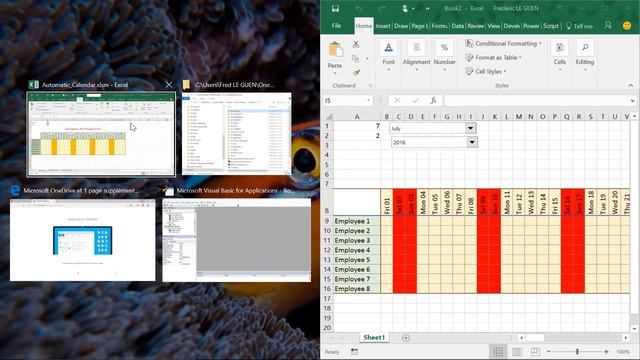Switch to Page Layout view icon
Viewport: 640px width, 360px height.
point(516,351)
